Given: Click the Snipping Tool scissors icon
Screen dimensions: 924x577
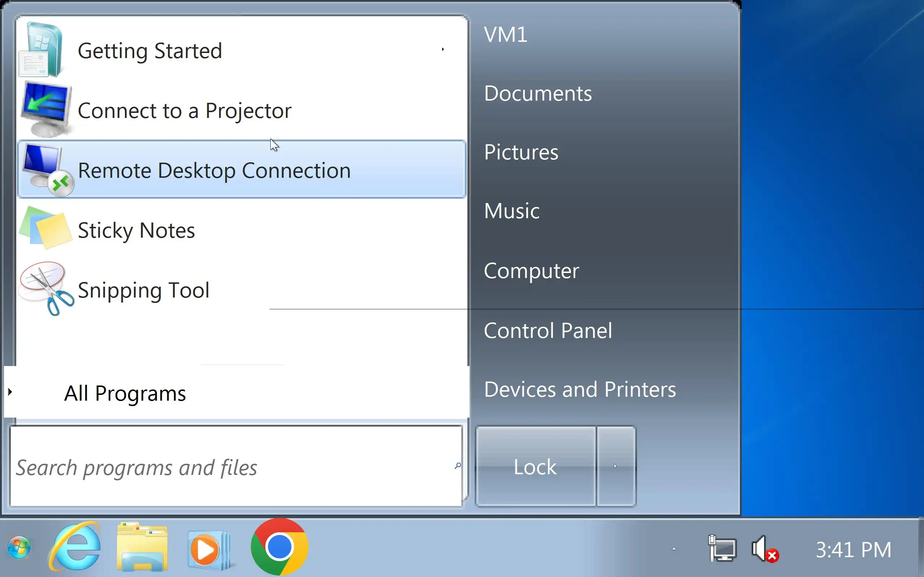Looking at the screenshot, I should tap(47, 289).
